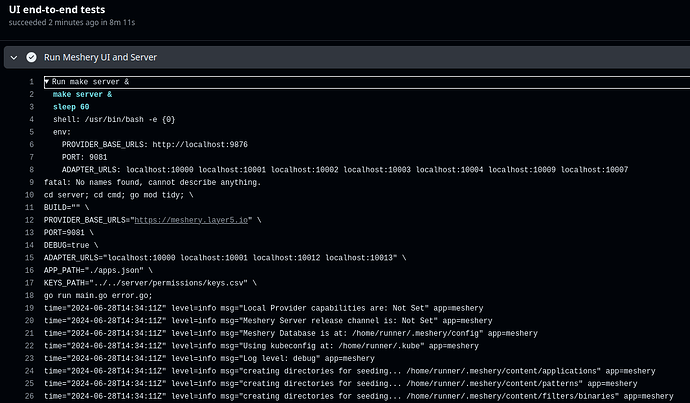Image resolution: width=690 pixels, height=403 pixels.
Task: Open the meshery.layer5.io link
Action: (191, 220)
